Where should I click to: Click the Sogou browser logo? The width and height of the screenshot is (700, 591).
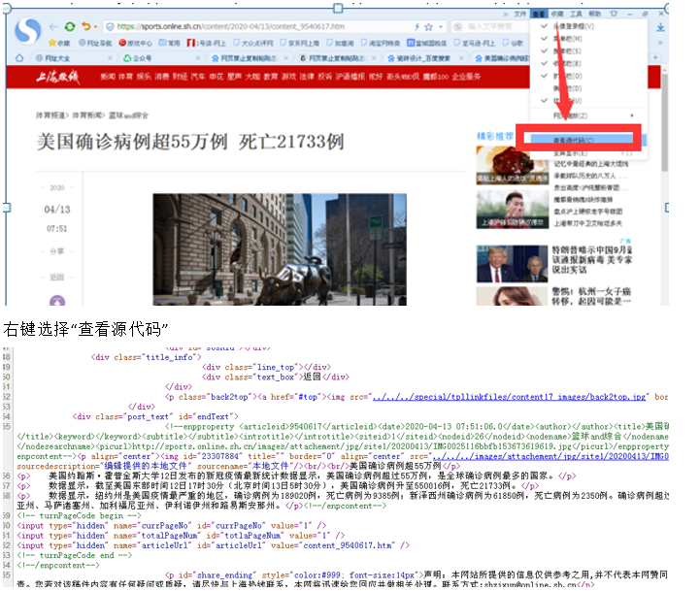28,31
